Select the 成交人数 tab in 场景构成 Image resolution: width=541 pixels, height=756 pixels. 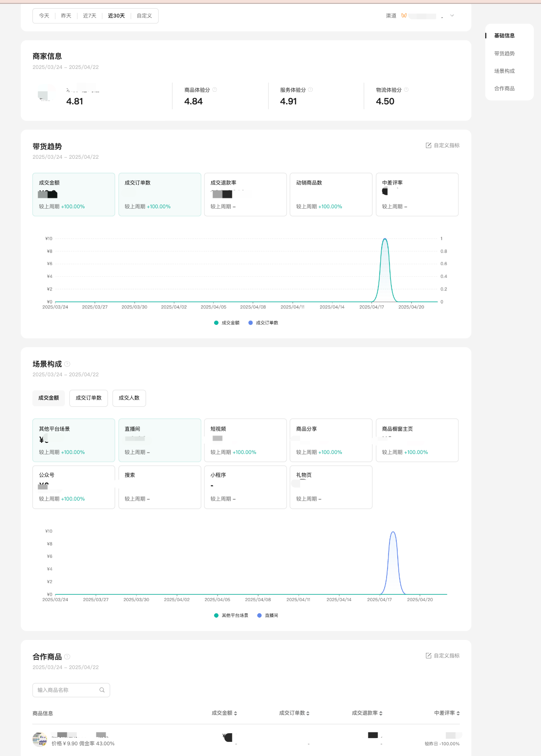pyautogui.click(x=129, y=398)
